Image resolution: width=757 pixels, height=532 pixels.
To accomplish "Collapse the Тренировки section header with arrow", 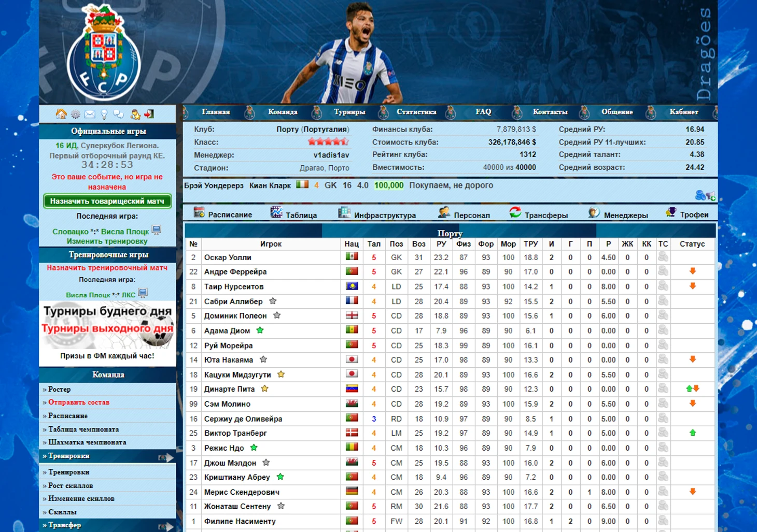I will click(x=108, y=456).
